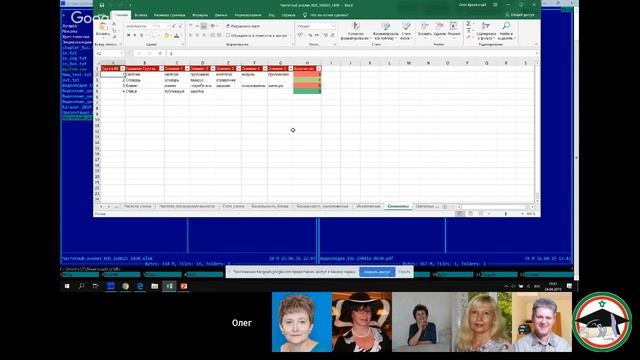Viewport: 640px width, 360px height.
Task: Open the Главная ribbon tab
Action: point(121,15)
